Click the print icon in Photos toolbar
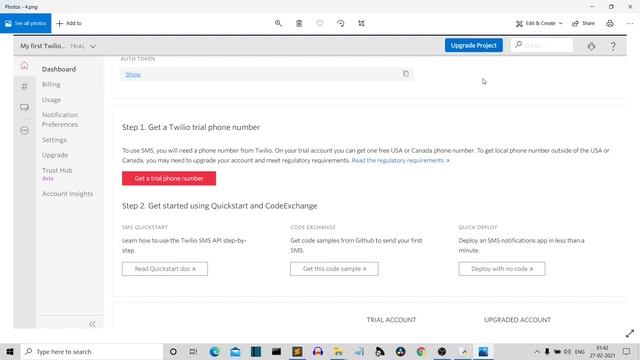Image resolution: width=640 pixels, height=360 pixels. click(610, 23)
